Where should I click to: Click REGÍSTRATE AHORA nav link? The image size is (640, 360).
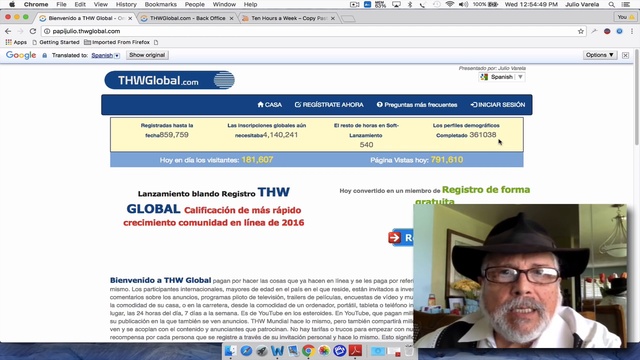tap(329, 105)
